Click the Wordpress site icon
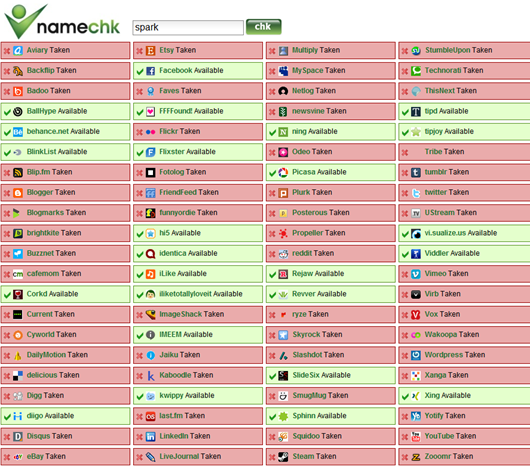Viewport: 530px width, 466px height. point(416,355)
